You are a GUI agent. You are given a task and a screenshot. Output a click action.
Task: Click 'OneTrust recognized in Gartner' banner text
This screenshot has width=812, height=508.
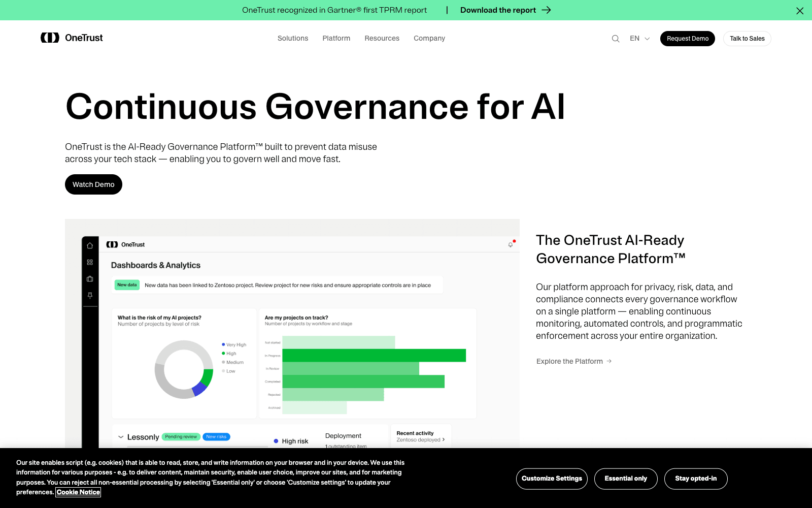[334, 10]
